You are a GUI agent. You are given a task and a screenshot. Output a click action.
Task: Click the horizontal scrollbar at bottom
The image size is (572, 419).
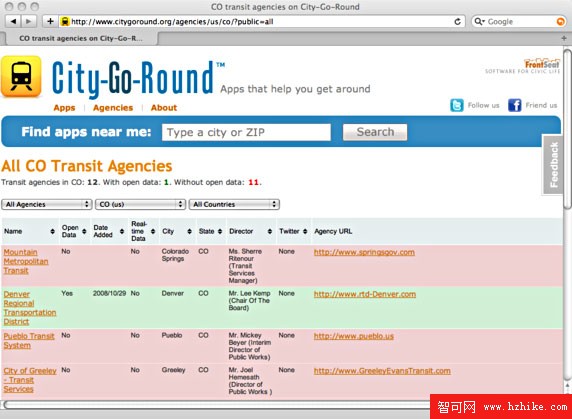pos(217,405)
